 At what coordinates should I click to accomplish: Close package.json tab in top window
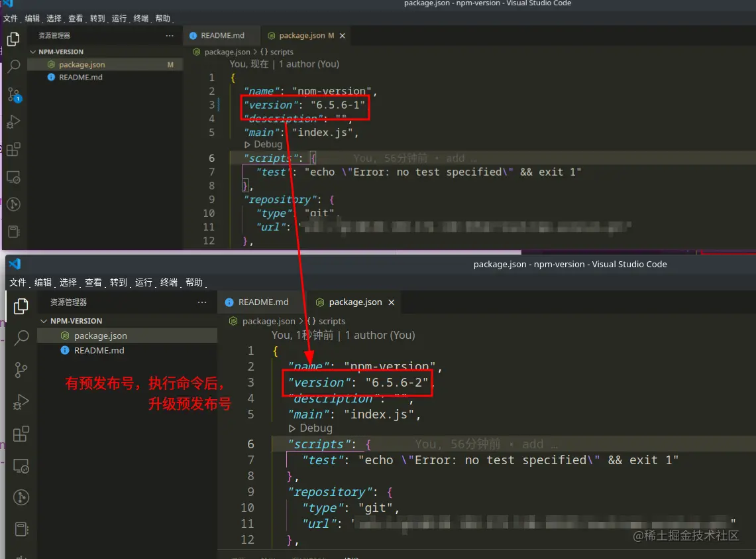(x=343, y=36)
